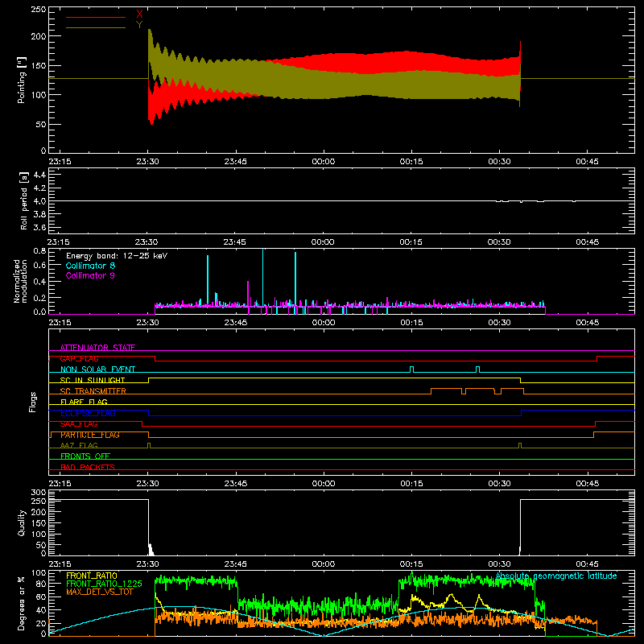Image resolution: width=644 pixels, height=644 pixels.
Task: Click the 4.4 tick label on Roll period axis
Action: coord(39,175)
